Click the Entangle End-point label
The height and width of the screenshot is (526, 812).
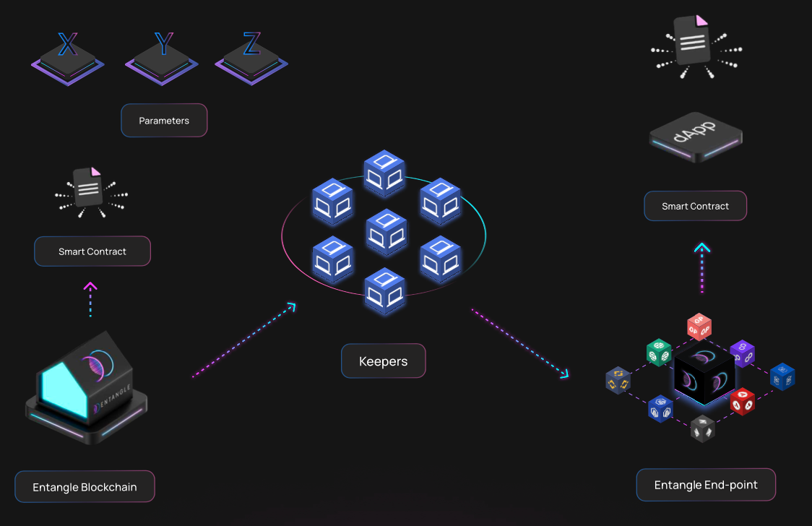pos(706,485)
